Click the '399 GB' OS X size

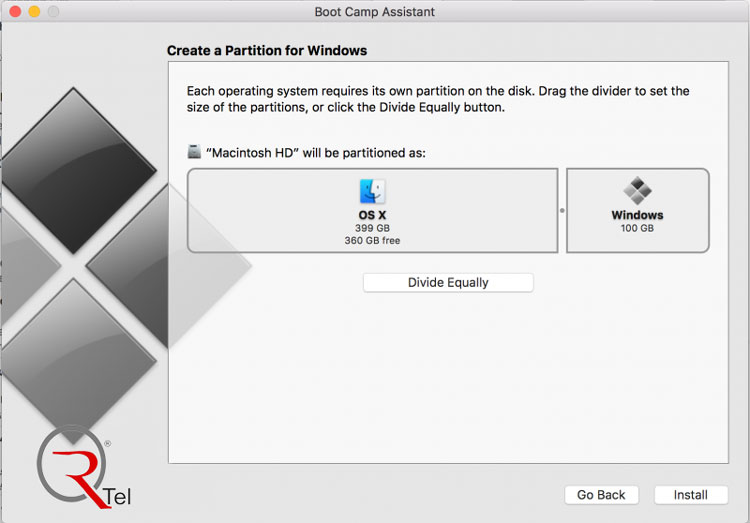(372, 228)
